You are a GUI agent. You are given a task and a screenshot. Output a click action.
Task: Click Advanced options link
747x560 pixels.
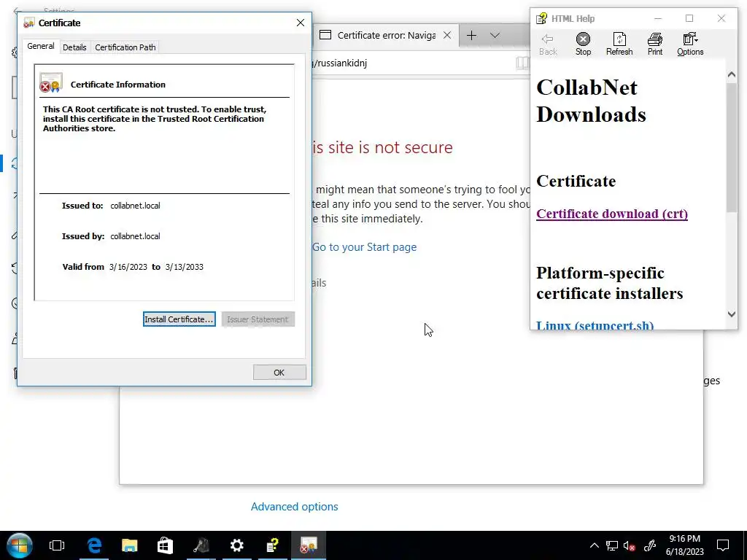[x=295, y=507]
